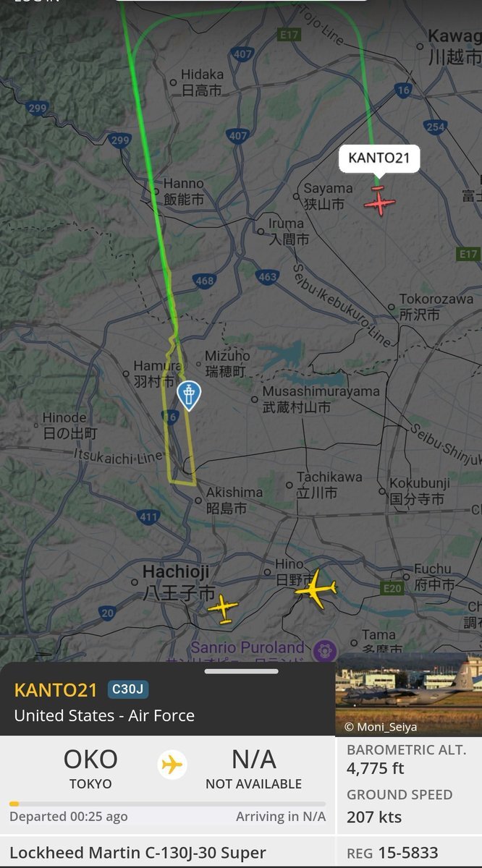Expand the flight details panel handle

[x=241, y=671]
